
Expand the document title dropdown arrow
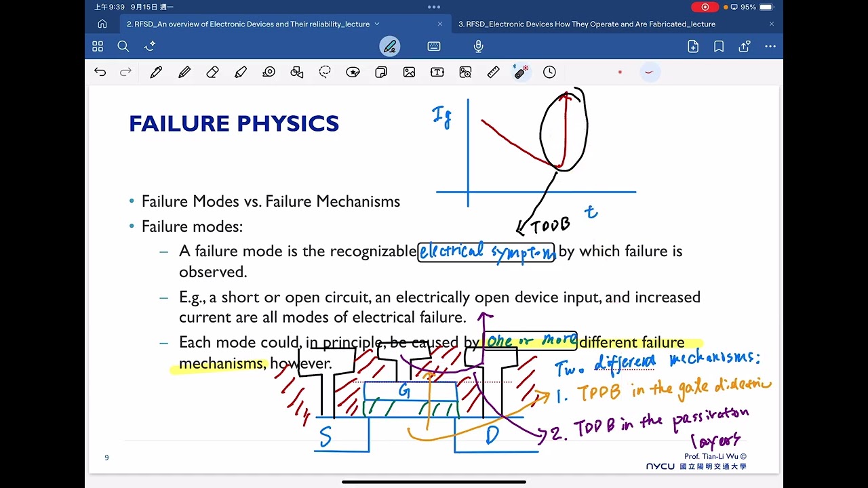coord(377,24)
